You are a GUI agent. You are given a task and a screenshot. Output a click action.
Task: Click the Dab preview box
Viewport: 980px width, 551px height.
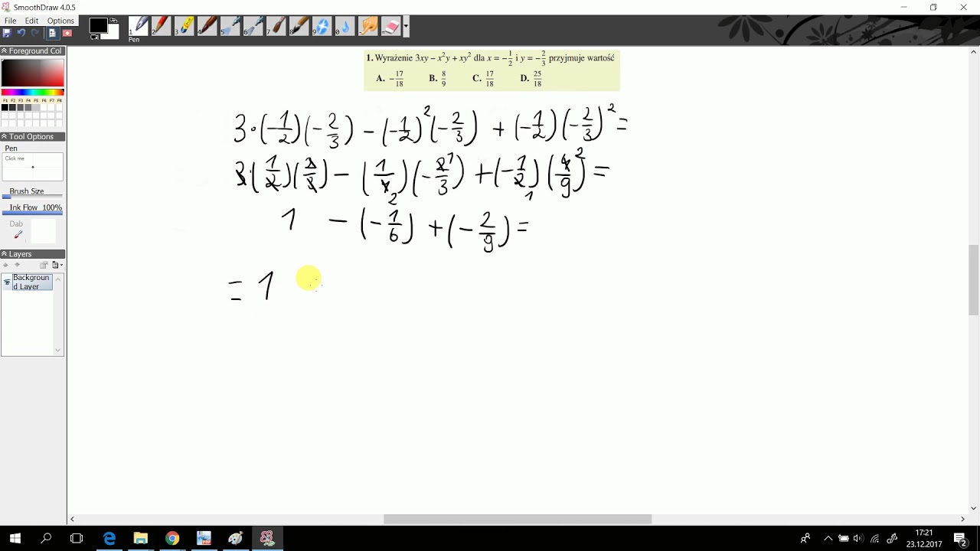44,231
